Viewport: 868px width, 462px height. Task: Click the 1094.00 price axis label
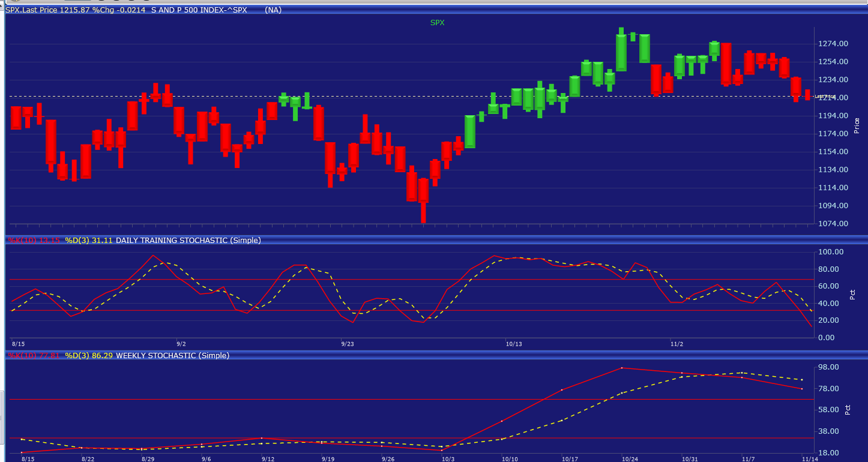(833, 206)
